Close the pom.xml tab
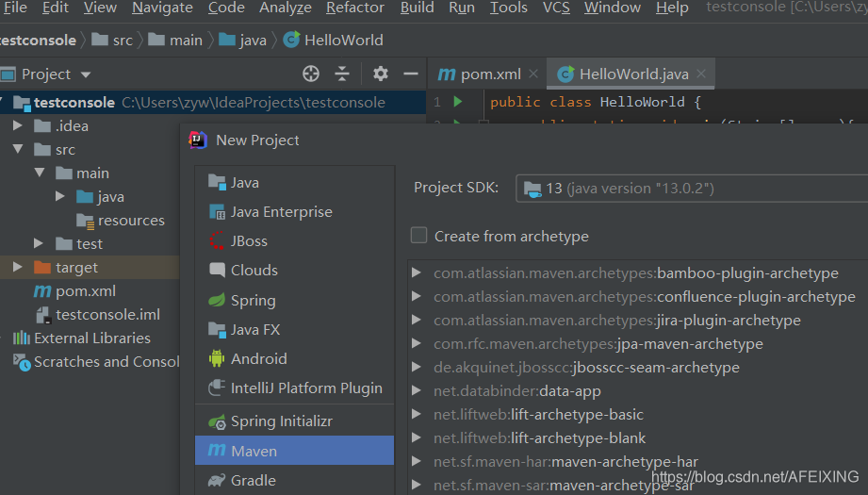 (x=533, y=74)
